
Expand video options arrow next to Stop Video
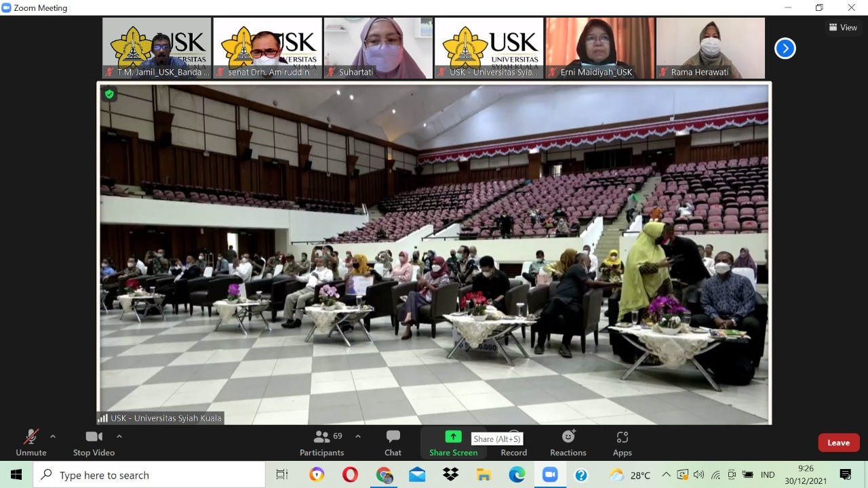click(119, 436)
